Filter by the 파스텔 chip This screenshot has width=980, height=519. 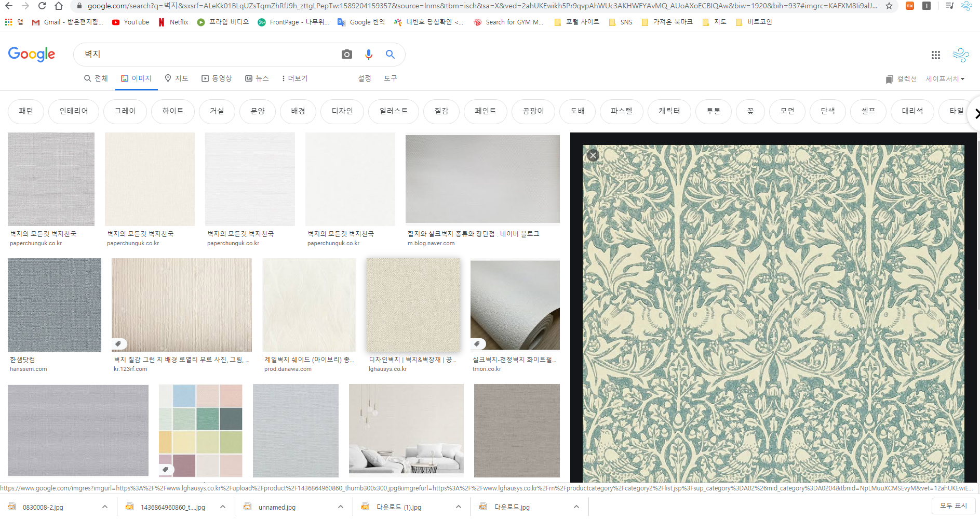click(622, 111)
